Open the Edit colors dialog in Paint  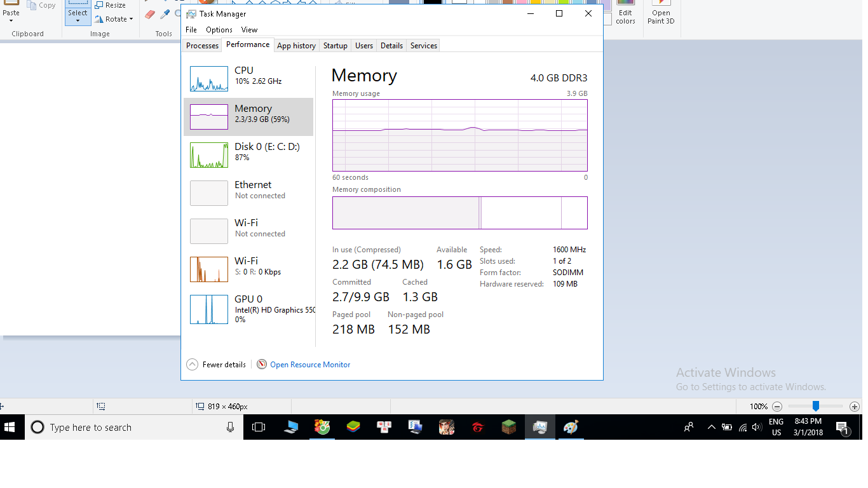(x=625, y=13)
